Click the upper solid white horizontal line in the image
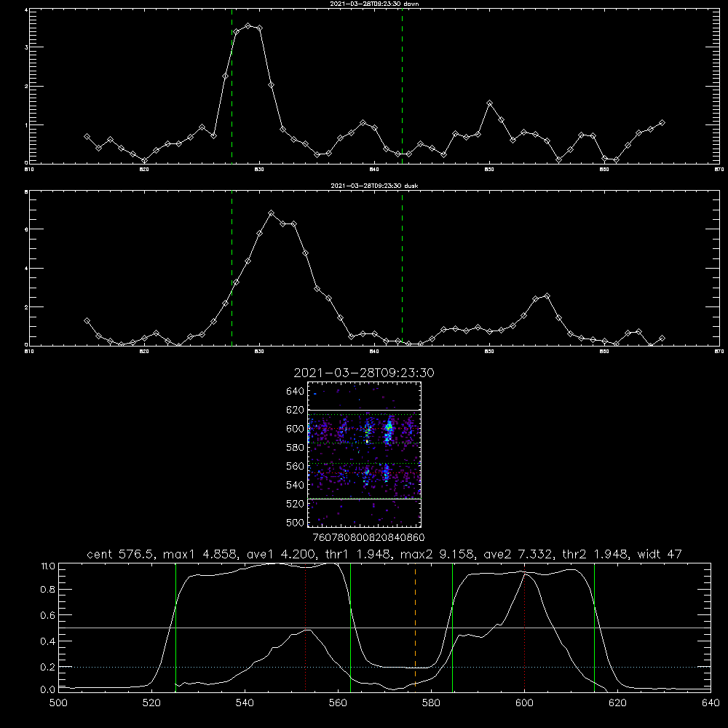Screen dimensions: 728x728 pos(364,410)
